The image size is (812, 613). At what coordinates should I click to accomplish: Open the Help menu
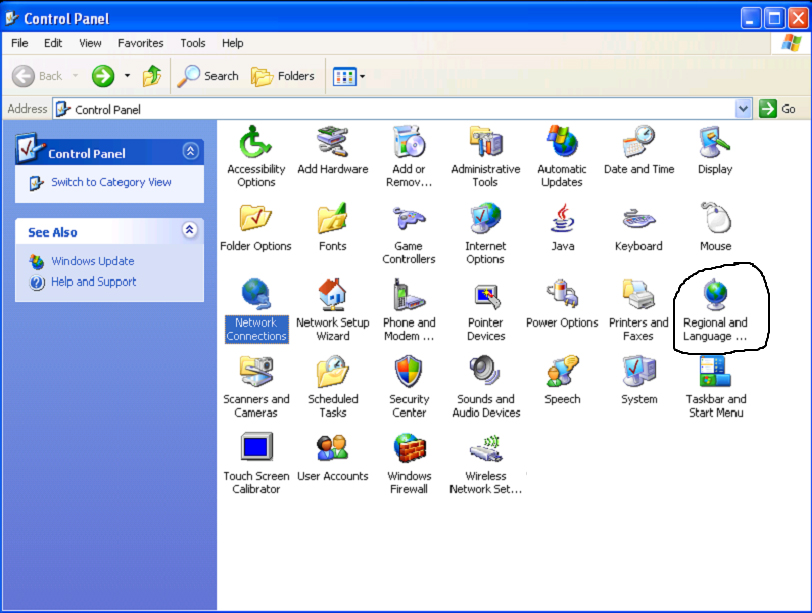click(233, 43)
